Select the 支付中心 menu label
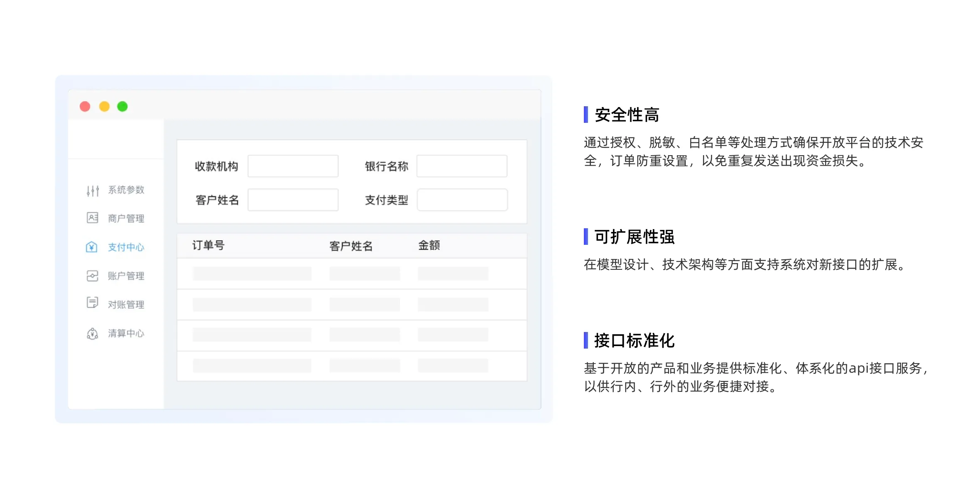This screenshot has height=498, width=980. [126, 247]
